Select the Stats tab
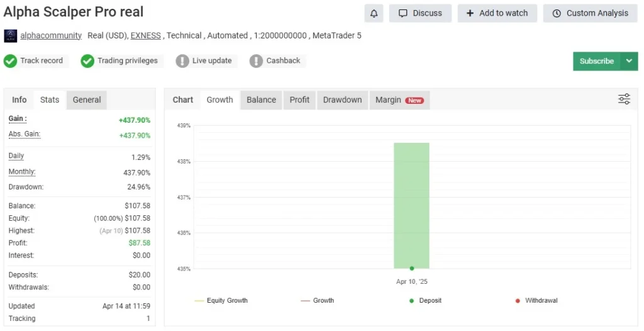 [x=50, y=100]
